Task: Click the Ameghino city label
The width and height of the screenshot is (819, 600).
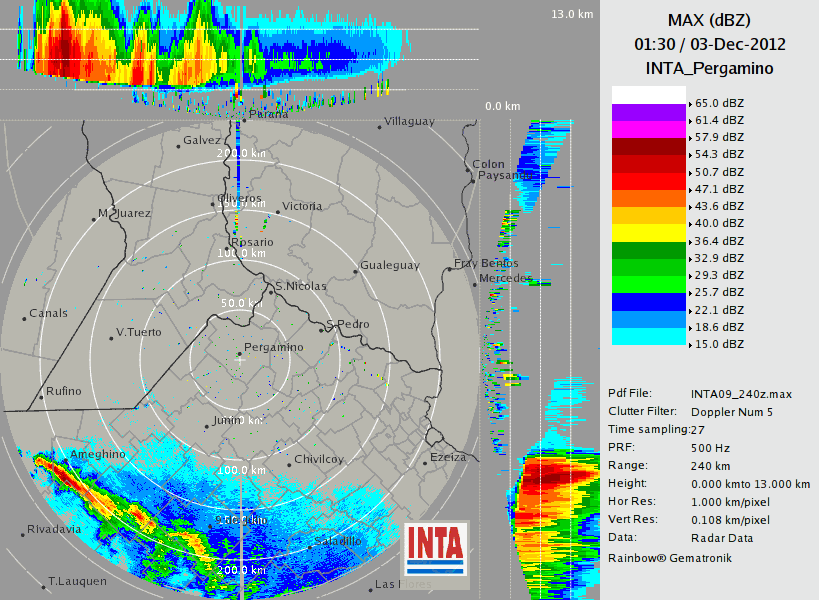Action: [98, 454]
